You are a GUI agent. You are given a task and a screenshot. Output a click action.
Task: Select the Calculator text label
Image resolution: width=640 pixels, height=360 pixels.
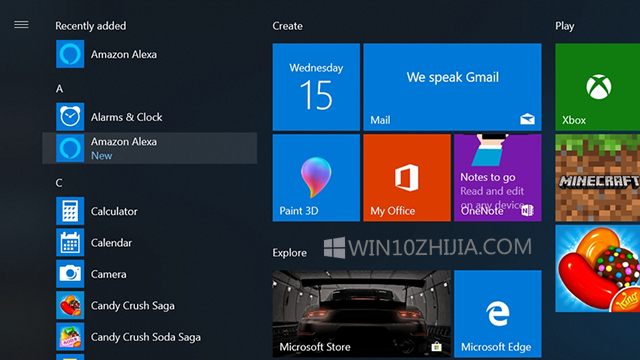coord(114,211)
